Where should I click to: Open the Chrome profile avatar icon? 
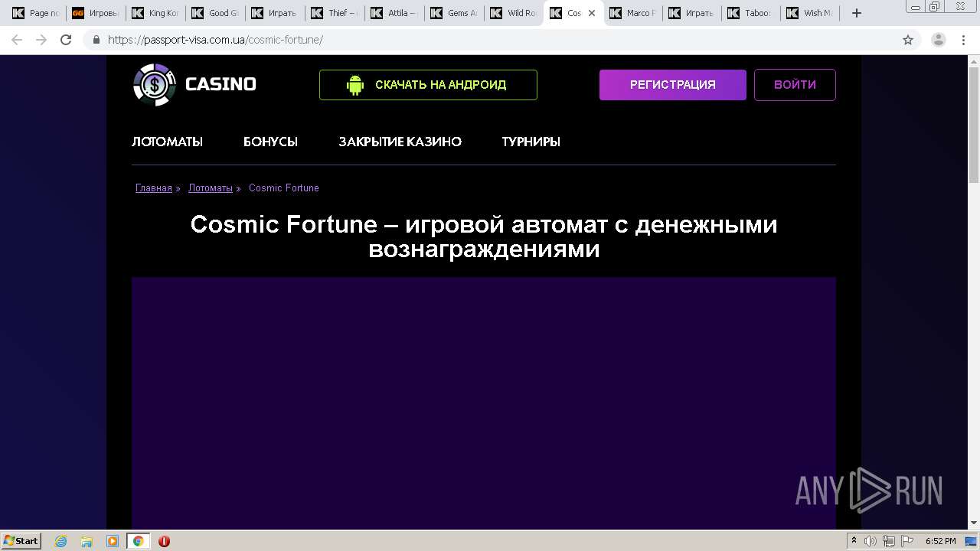[x=939, y=40]
